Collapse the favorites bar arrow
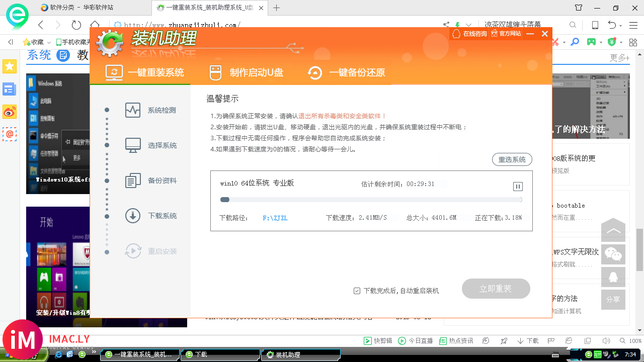 (11, 42)
